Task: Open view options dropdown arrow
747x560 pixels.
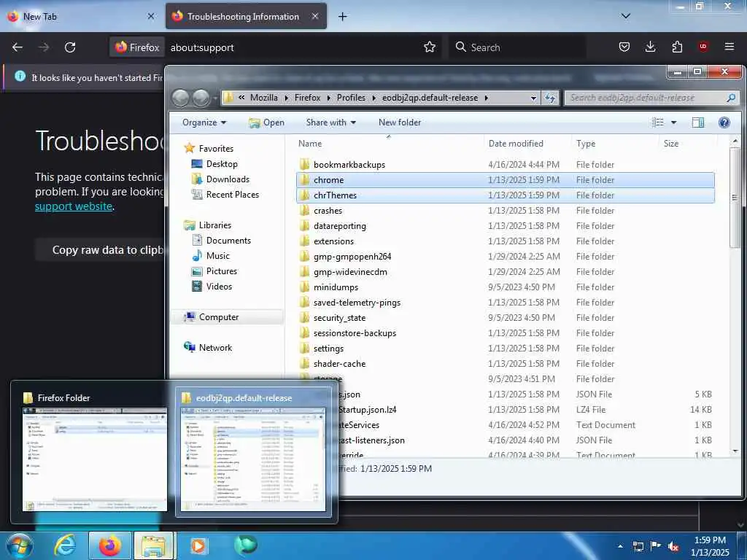Action: (673, 122)
